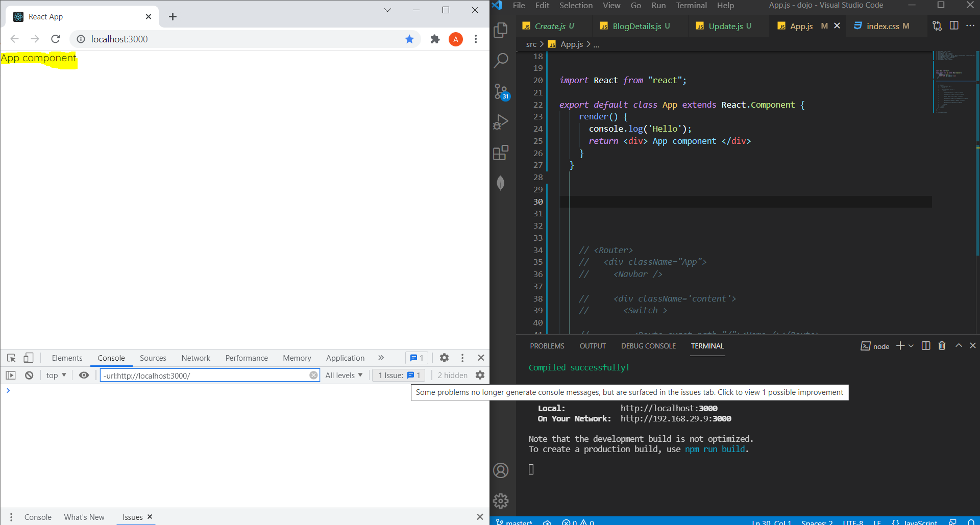Clear the console filter text
The width and height of the screenshot is (980, 525).
313,376
